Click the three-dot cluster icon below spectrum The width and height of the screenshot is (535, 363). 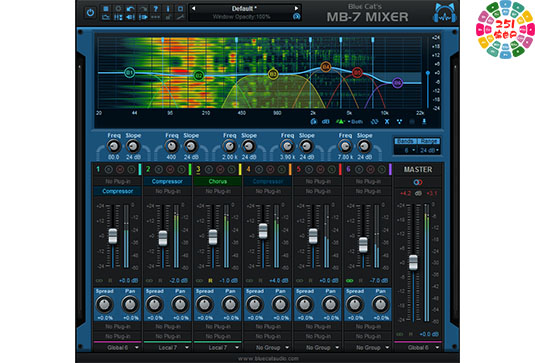pos(399,121)
